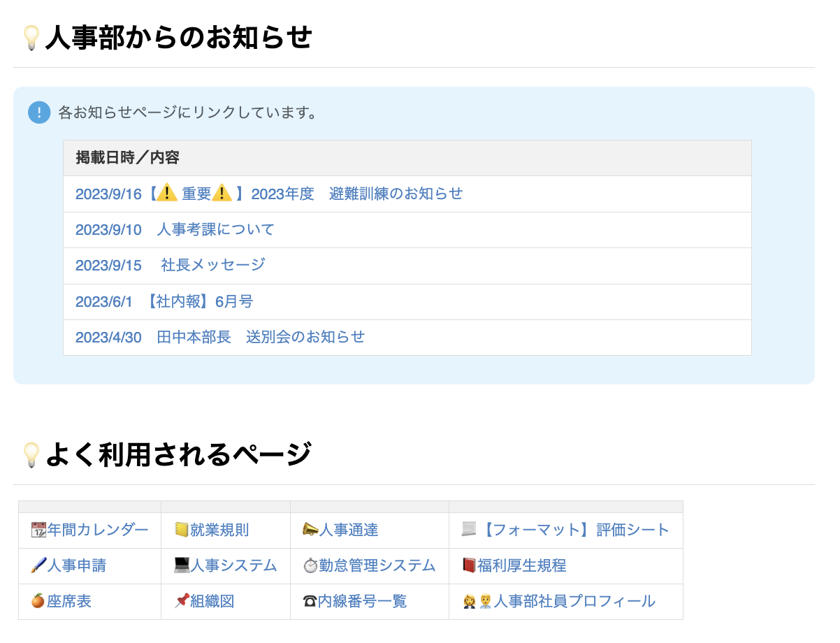Viewport: 840px width, 643px height.
Task: Click the scroll icon beside 【フォーマット】評価シート
Action: 469,530
